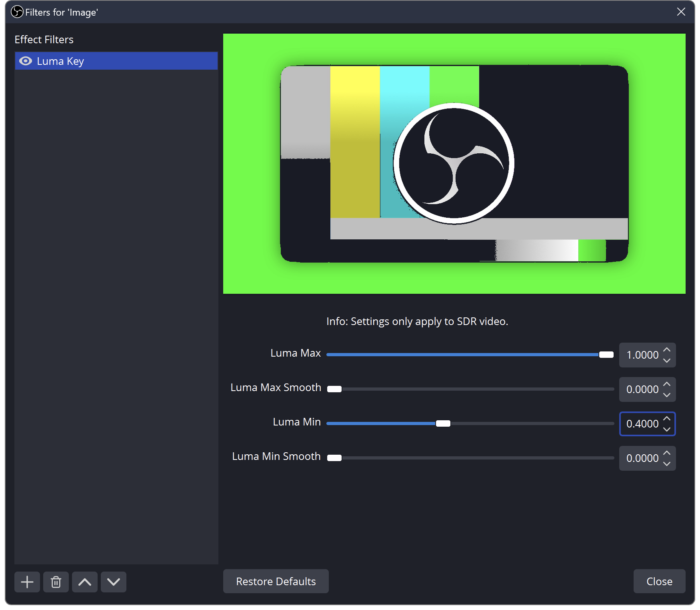Click Restore Defaults button
The image size is (700, 610).
[276, 581]
